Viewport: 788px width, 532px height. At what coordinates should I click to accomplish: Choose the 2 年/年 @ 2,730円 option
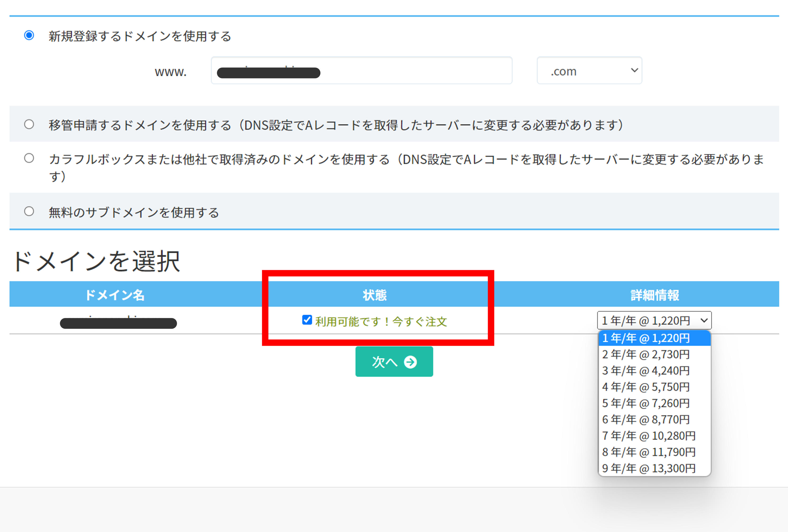point(654,354)
